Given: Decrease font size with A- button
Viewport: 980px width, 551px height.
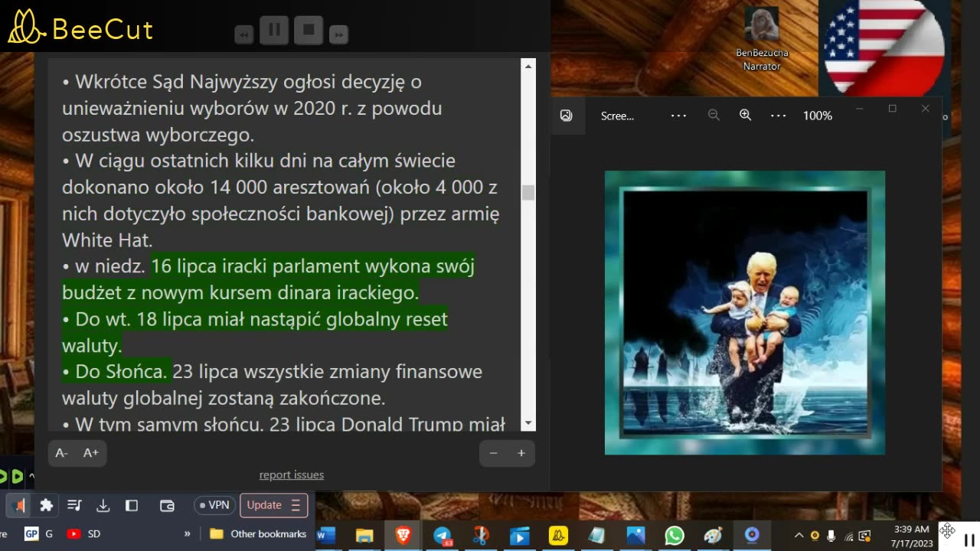Looking at the screenshot, I should 62,453.
